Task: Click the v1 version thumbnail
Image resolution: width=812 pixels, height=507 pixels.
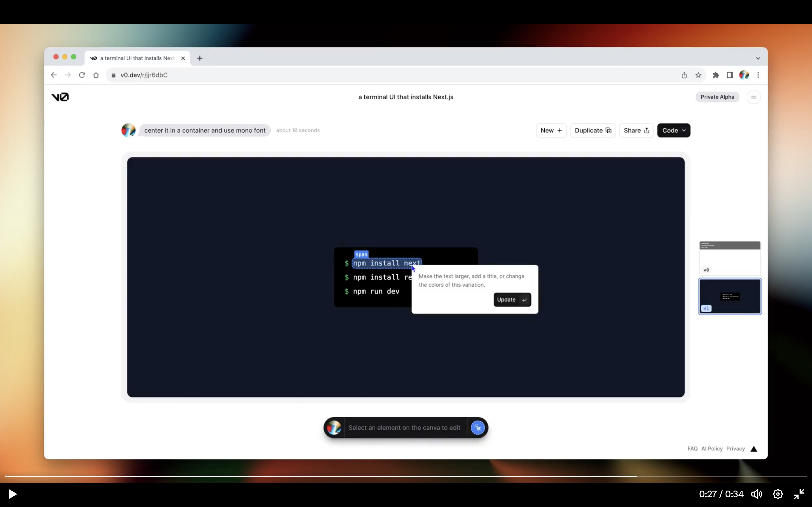Action: pyautogui.click(x=730, y=295)
